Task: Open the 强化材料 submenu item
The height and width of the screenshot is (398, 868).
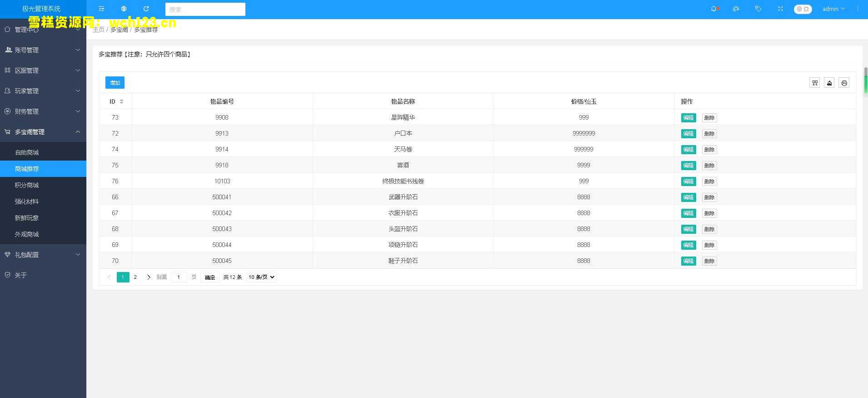Action: tap(43, 202)
